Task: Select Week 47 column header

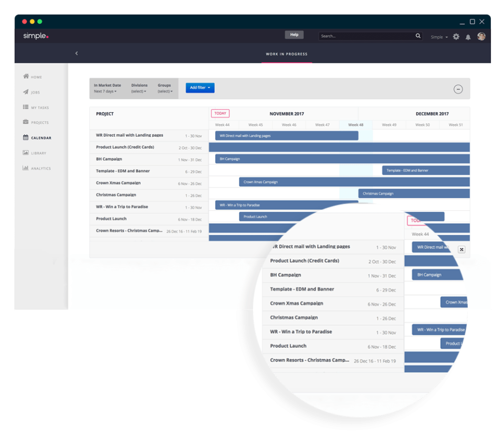Action: coord(322,125)
